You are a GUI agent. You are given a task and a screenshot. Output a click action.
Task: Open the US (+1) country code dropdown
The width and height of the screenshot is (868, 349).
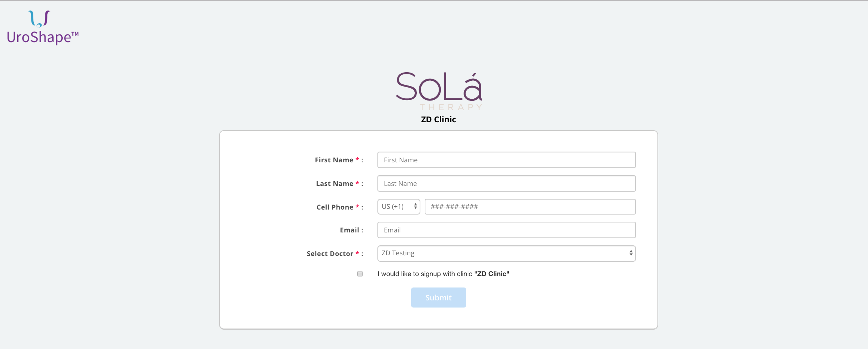(x=399, y=207)
